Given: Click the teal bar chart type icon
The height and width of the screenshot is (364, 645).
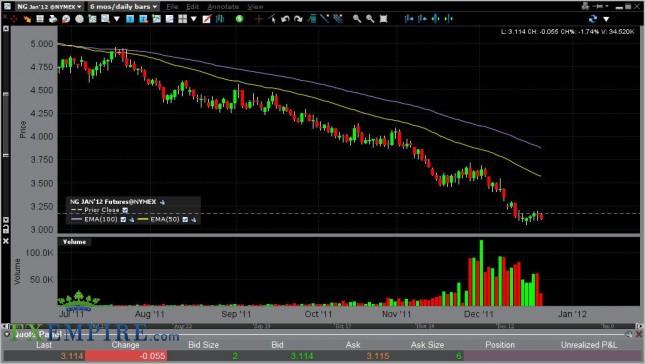Looking at the screenshot, I should click(x=220, y=19).
